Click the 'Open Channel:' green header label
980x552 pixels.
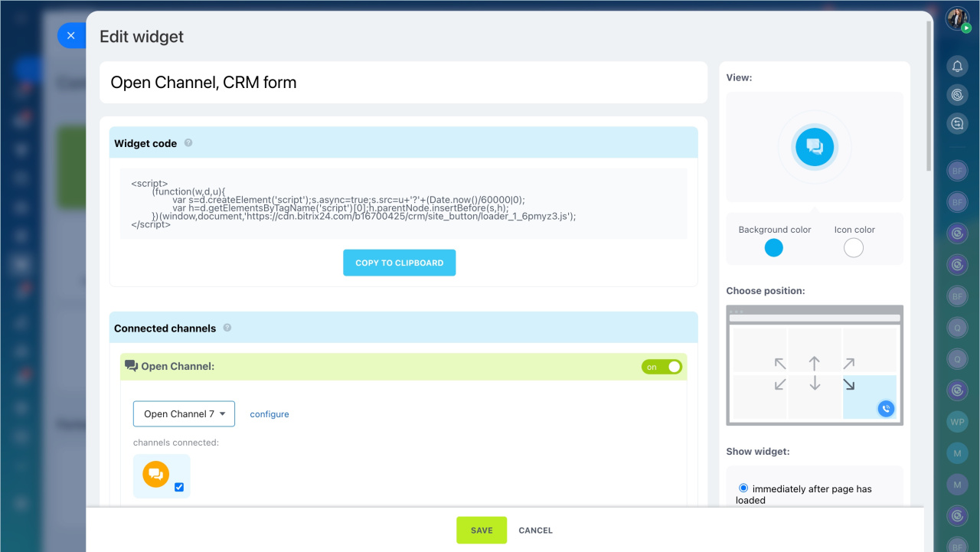pyautogui.click(x=178, y=367)
